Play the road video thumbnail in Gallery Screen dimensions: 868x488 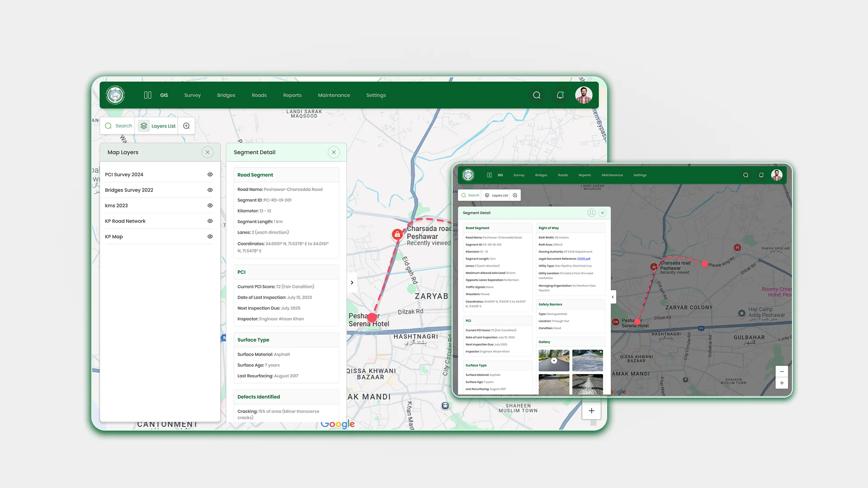click(554, 361)
